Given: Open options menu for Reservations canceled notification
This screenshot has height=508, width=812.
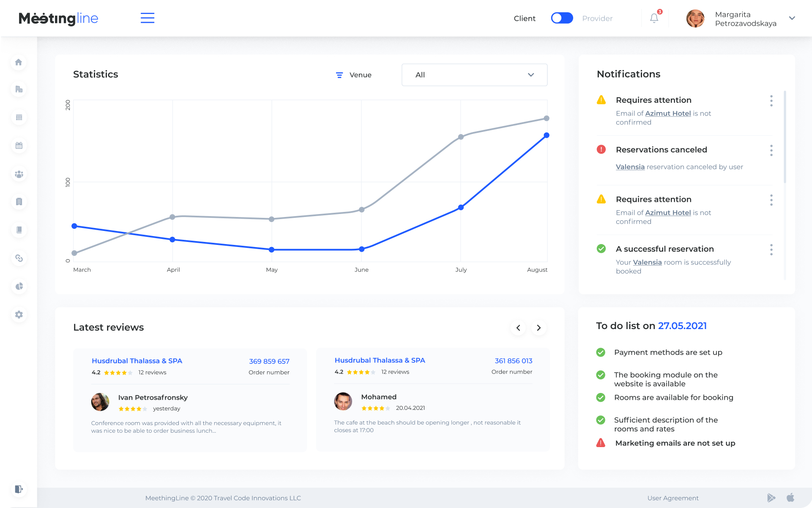Looking at the screenshot, I should pyautogui.click(x=771, y=150).
